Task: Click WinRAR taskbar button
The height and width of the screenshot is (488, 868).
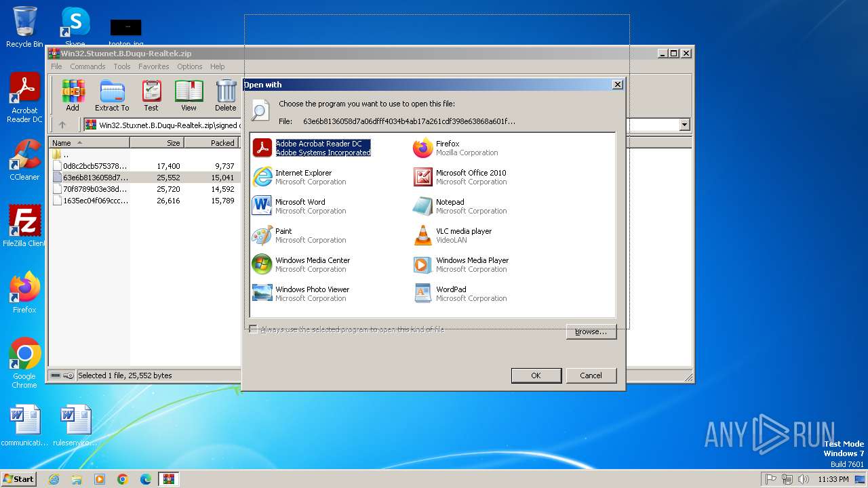Action: click(168, 479)
